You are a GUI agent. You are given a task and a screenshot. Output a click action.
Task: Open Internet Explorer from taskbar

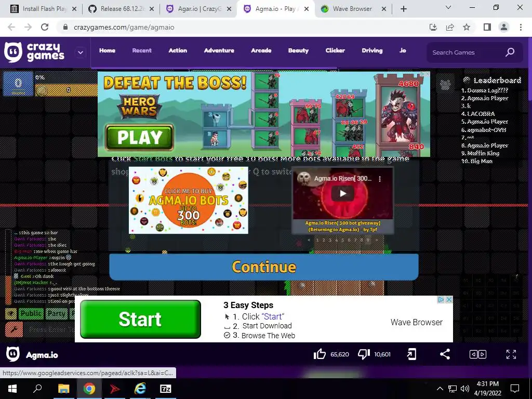(140, 389)
